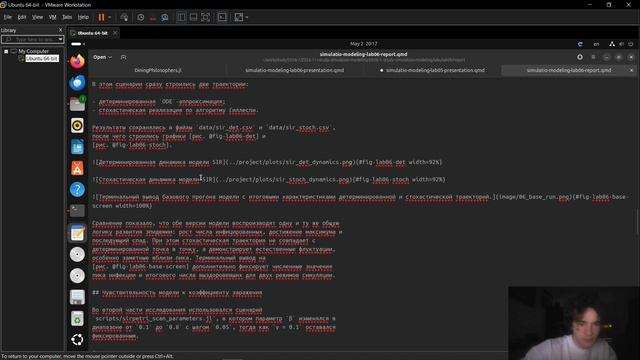Screen dimensions: 640x360
Task: Enter full screen mode in VMware
Action: click(x=205, y=17)
